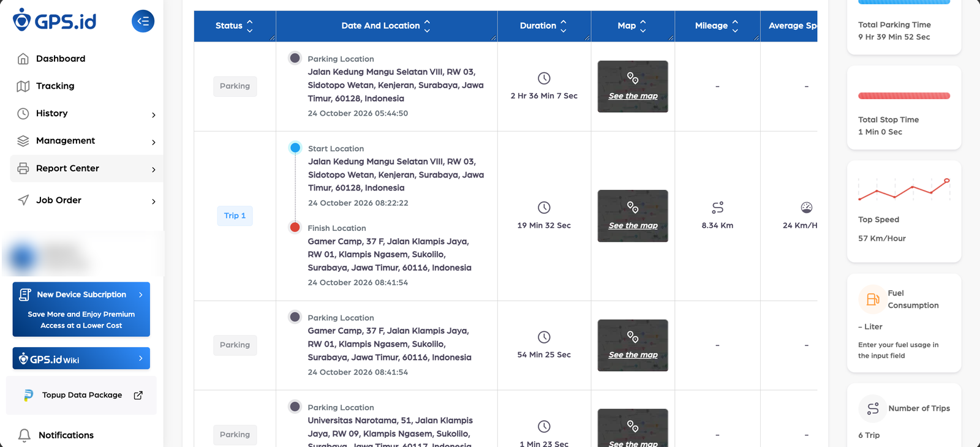
Task: Open the Tracking map icon
Action: point(23,86)
